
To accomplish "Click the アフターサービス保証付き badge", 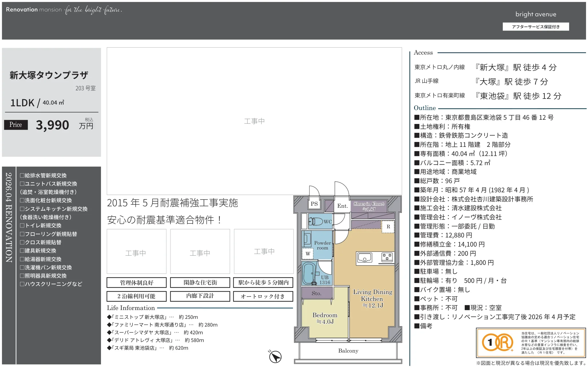I will tap(536, 26).
